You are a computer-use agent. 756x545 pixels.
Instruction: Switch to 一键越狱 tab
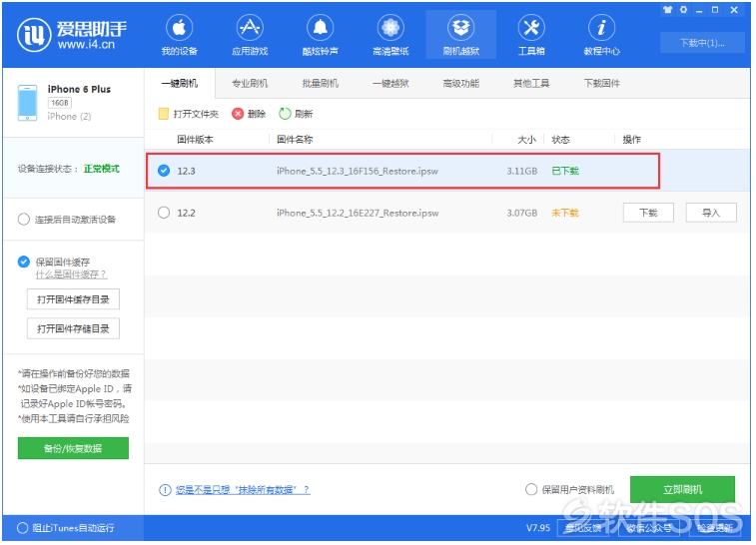pyautogui.click(x=390, y=84)
